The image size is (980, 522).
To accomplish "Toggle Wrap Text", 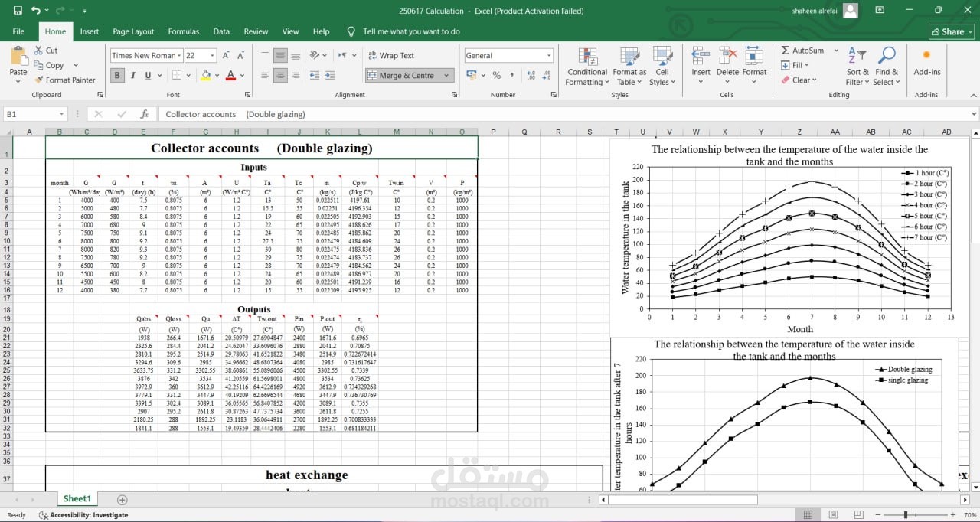I will click(x=390, y=55).
